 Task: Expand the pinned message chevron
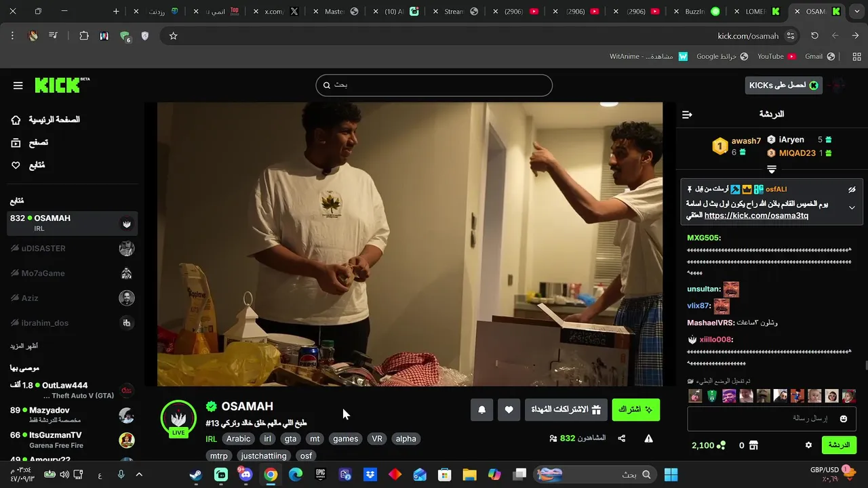click(x=852, y=207)
